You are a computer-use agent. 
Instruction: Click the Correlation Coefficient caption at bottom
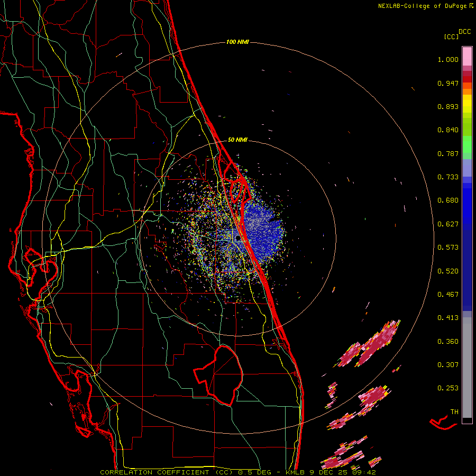coord(238,472)
